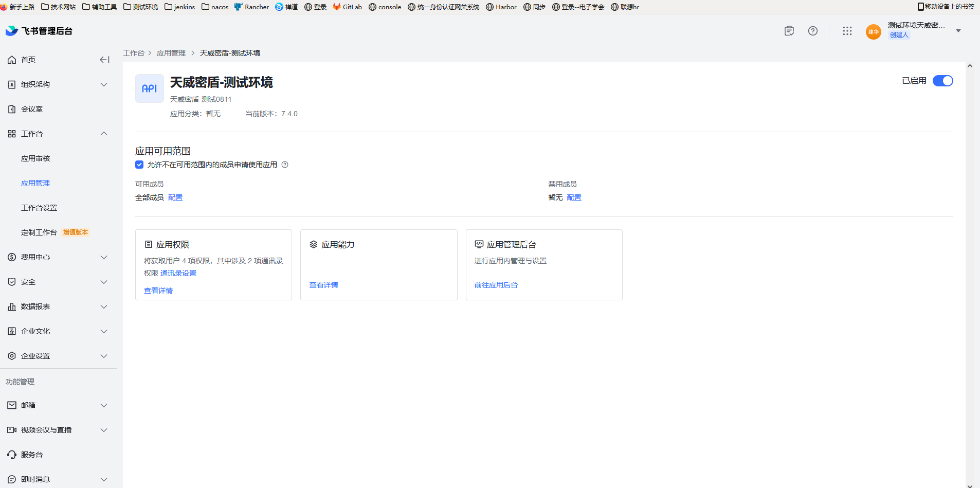Viewport: 980px width, 488px height.
Task: Click the 数据报表 chart icon
Action: [12, 306]
